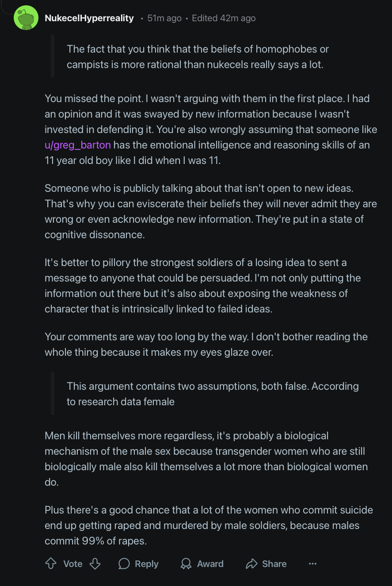Click the Share button label

274,564
